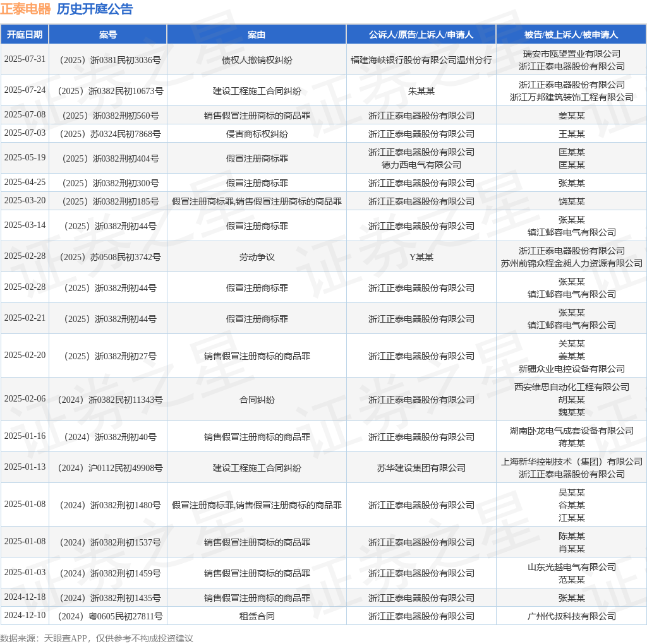This screenshot has width=647, height=644.
Task: Click plaintiff Y某某
Action: tap(421, 257)
